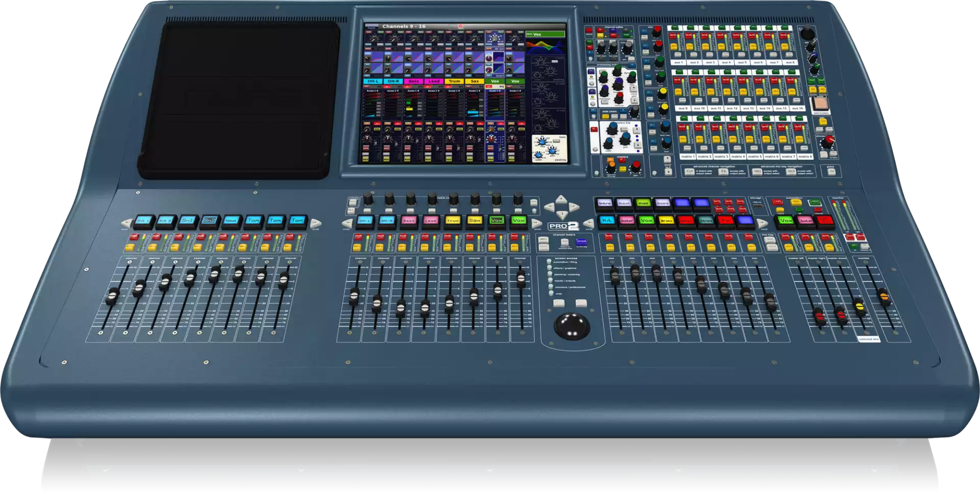The image size is (980, 494).
Task: Click the trackball below screen access buttons
Action: 572,325
